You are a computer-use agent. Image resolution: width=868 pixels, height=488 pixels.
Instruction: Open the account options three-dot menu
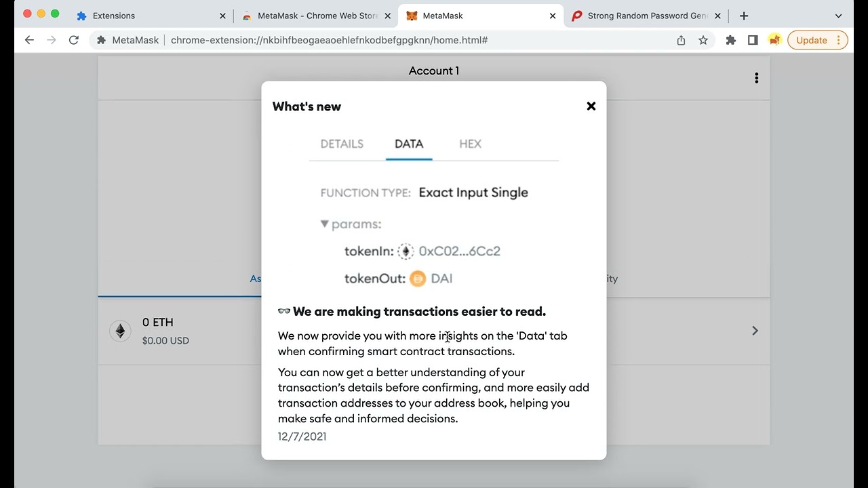tap(756, 78)
